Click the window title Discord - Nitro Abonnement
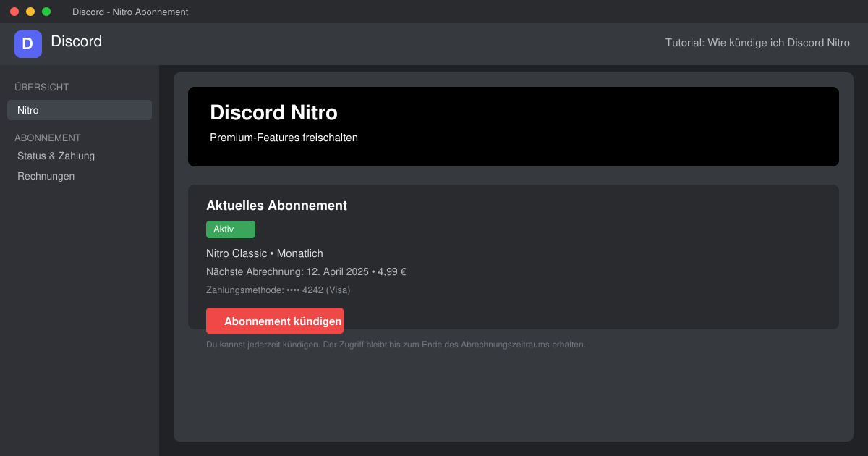Viewport: 868px width, 456px height. 130,12
